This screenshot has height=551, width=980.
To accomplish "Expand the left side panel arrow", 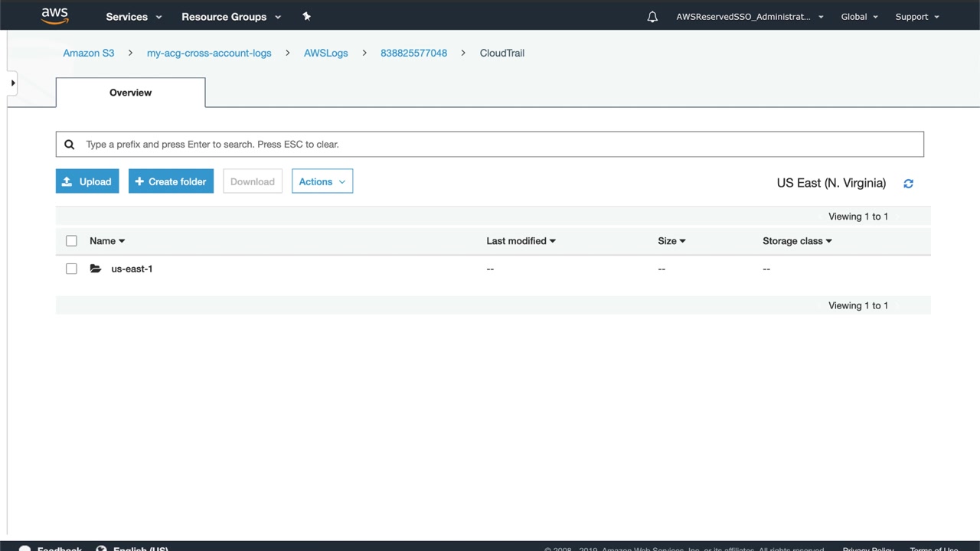I will [x=12, y=83].
